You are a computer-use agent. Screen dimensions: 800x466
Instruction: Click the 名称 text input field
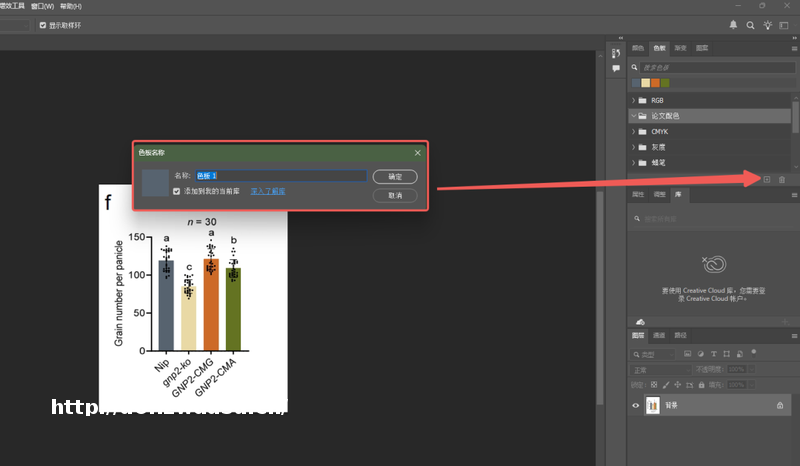coord(281,176)
